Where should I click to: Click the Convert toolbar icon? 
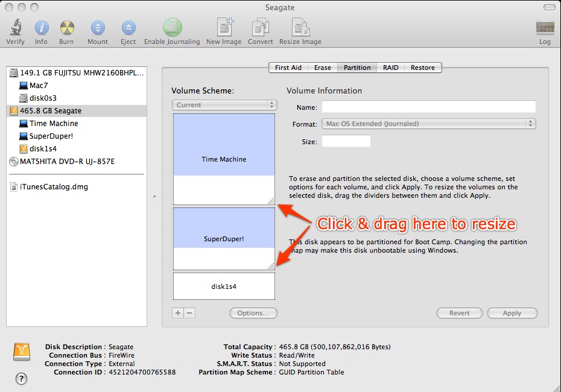pos(261,27)
